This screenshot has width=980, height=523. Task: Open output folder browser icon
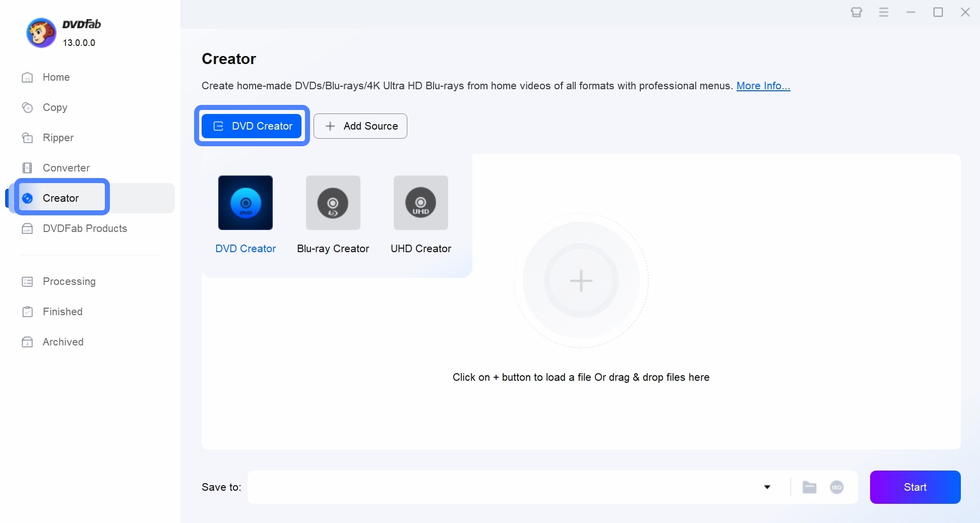click(x=810, y=487)
